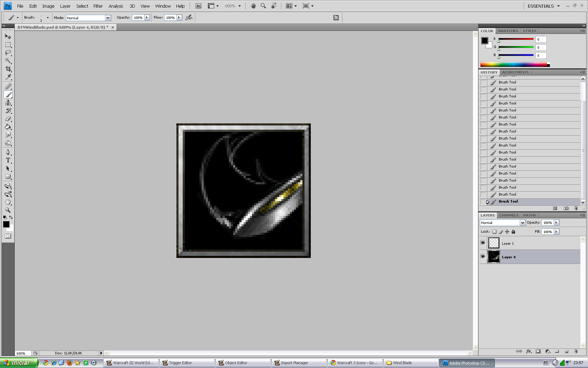Screen dimensions: 588x368
Task: Create new snapshot in History panel
Action: coord(566,208)
